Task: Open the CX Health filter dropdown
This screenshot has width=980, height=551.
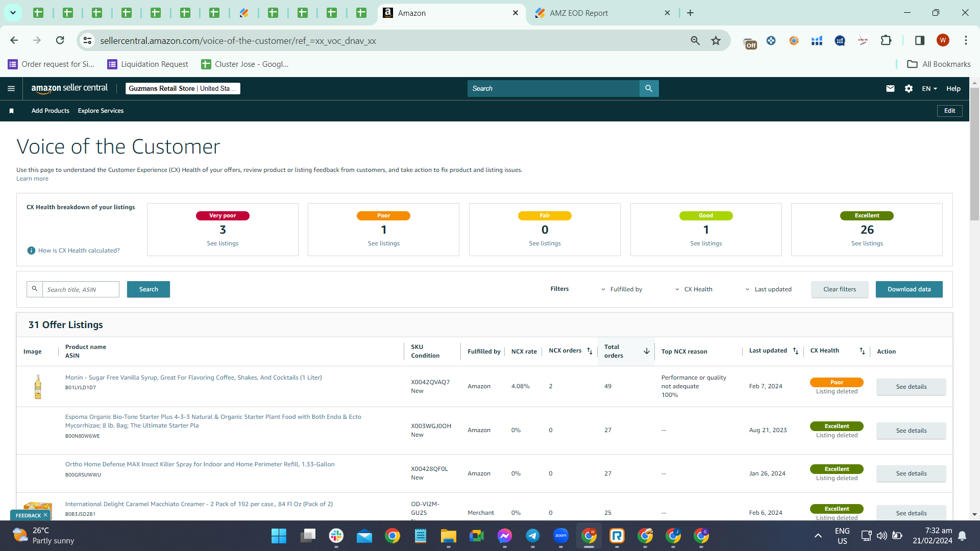Action: click(694, 289)
